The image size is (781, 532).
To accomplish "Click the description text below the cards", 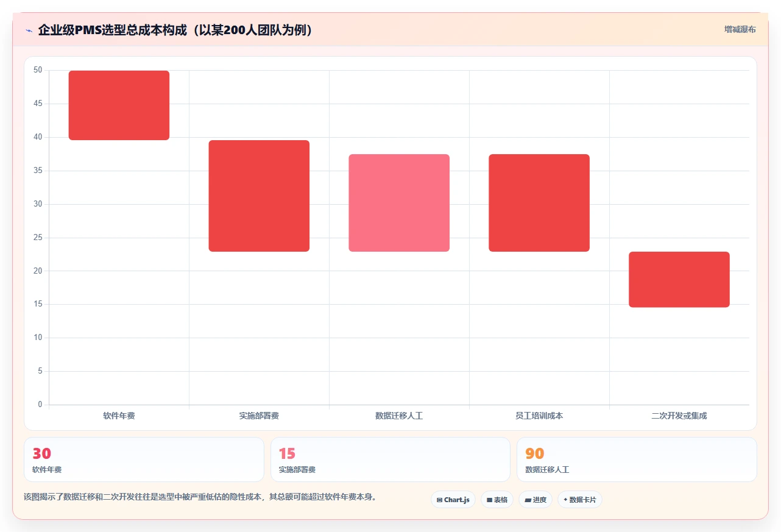I will pyautogui.click(x=200, y=497).
